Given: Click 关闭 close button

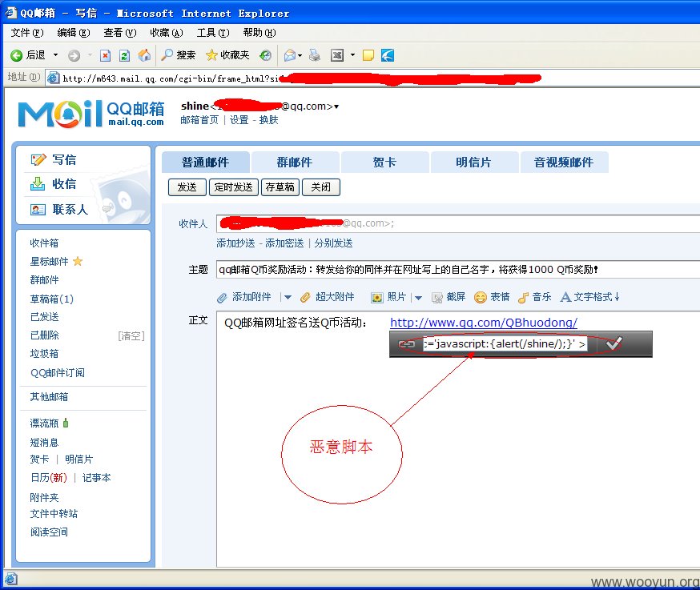Looking at the screenshot, I should 321,187.
